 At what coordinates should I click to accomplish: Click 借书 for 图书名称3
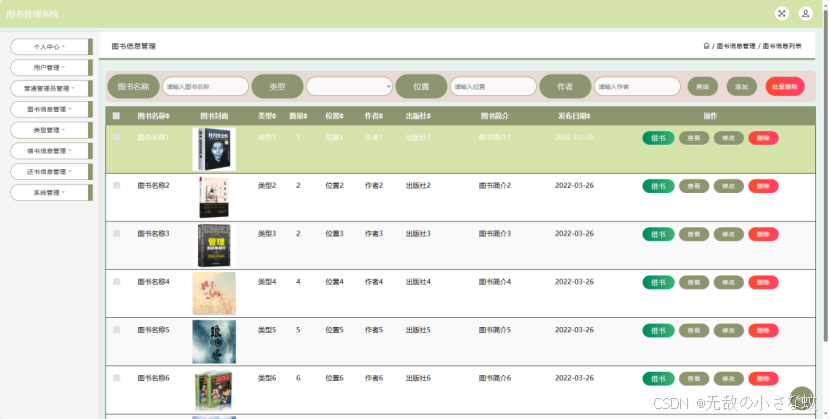658,234
